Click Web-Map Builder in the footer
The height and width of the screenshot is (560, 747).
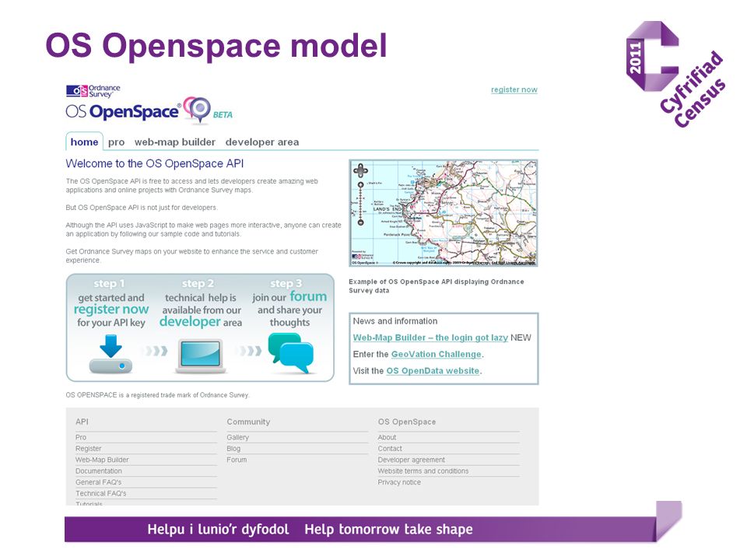(102, 460)
